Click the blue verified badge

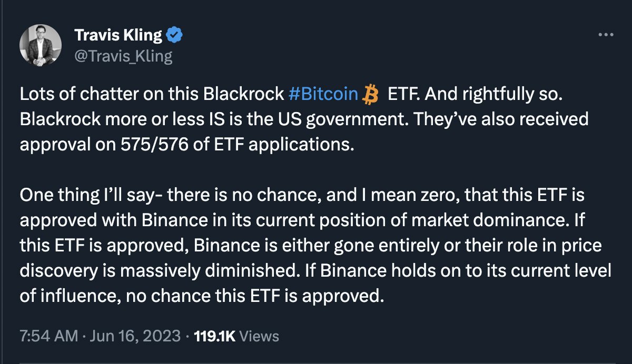point(174,36)
